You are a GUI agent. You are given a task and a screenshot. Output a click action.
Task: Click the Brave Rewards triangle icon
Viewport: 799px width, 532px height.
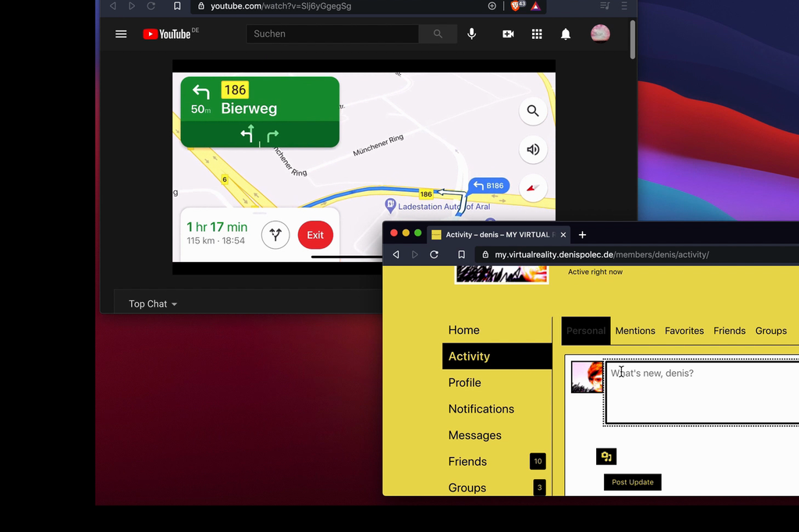[x=535, y=6]
